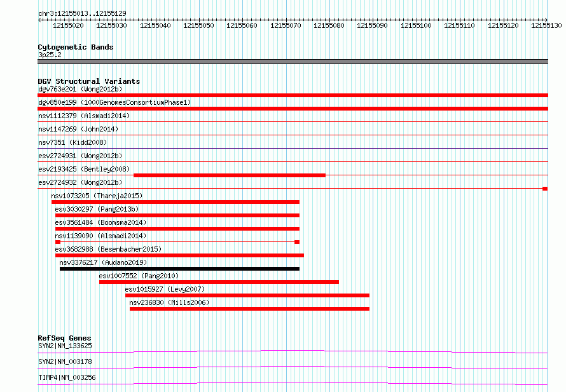
Task: Open variant esv2724931 (Wong2012b)
Action: (80, 156)
